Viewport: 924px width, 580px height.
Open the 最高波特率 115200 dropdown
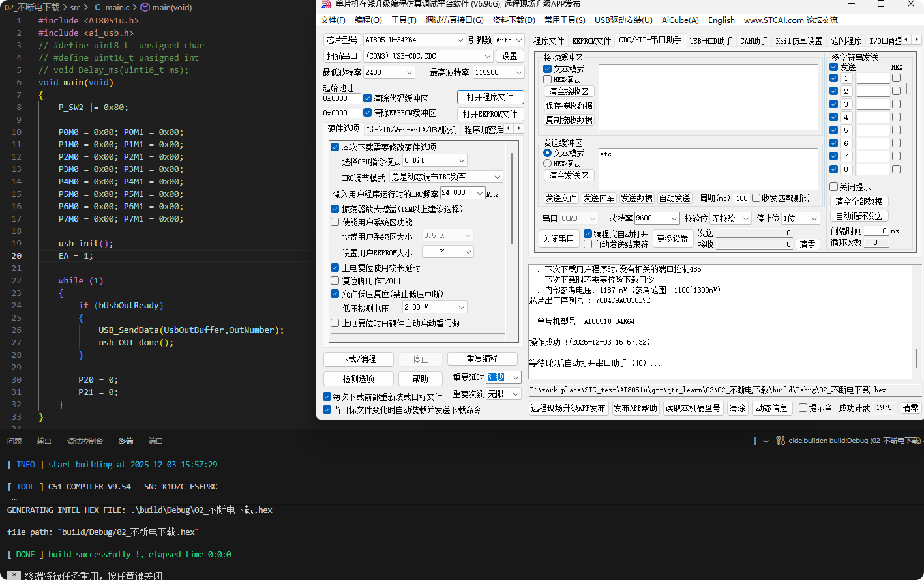point(519,72)
